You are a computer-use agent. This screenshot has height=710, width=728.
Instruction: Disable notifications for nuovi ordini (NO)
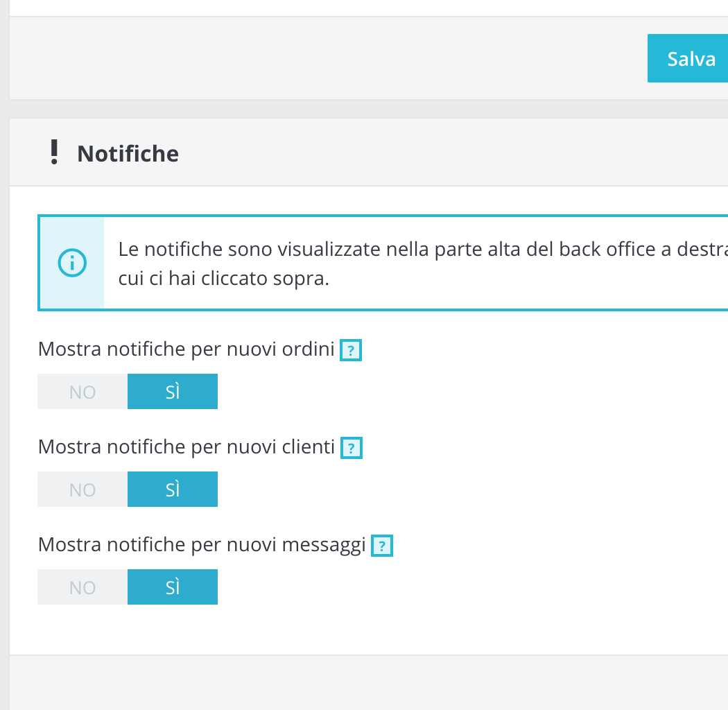click(x=83, y=392)
